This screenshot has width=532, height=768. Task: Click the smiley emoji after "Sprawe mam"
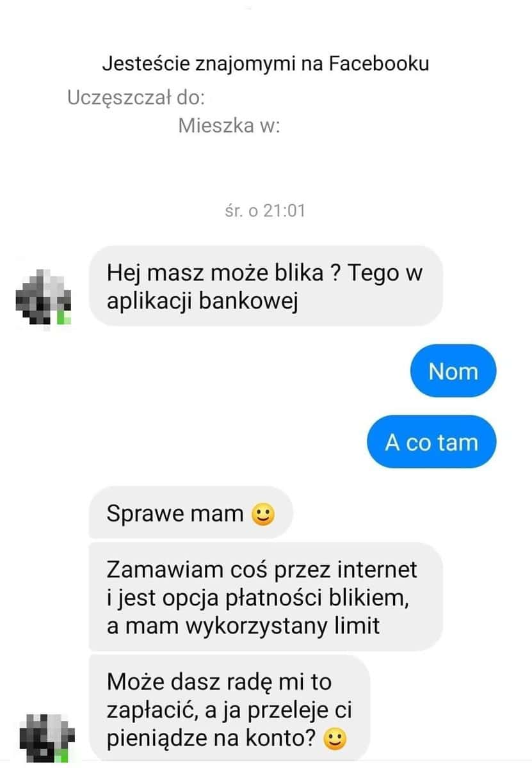(262, 514)
